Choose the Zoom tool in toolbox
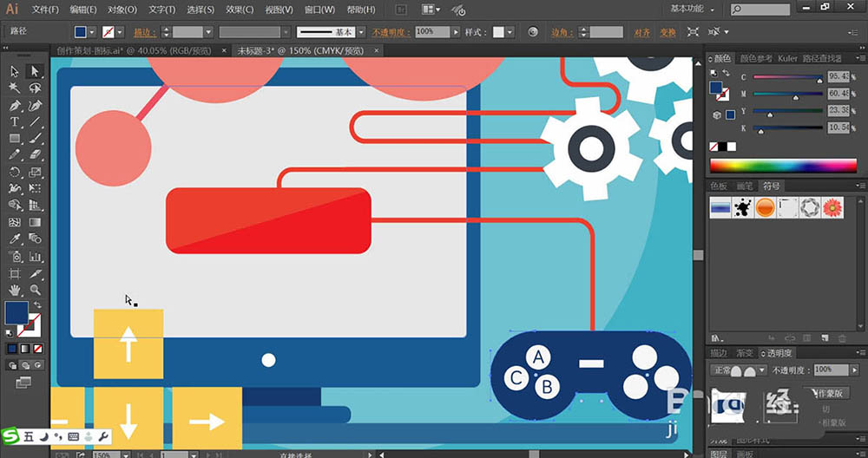This screenshot has width=868, height=458. pyautogui.click(x=36, y=290)
